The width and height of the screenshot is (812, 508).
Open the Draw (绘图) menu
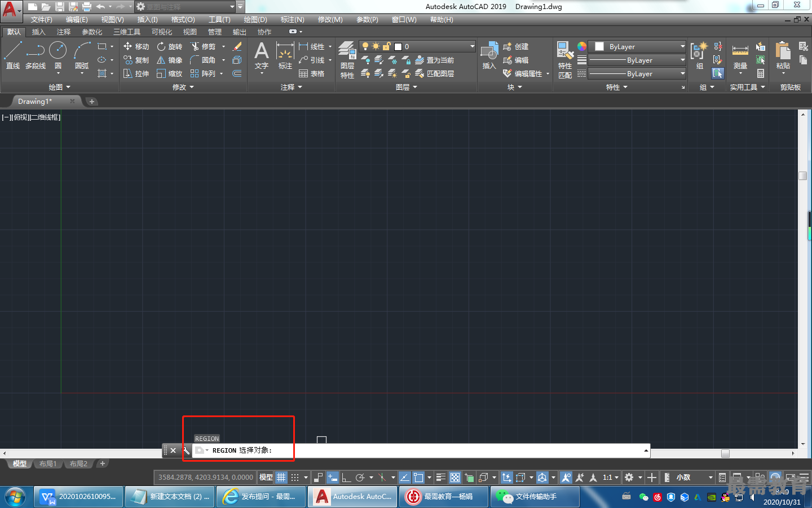[255, 19]
